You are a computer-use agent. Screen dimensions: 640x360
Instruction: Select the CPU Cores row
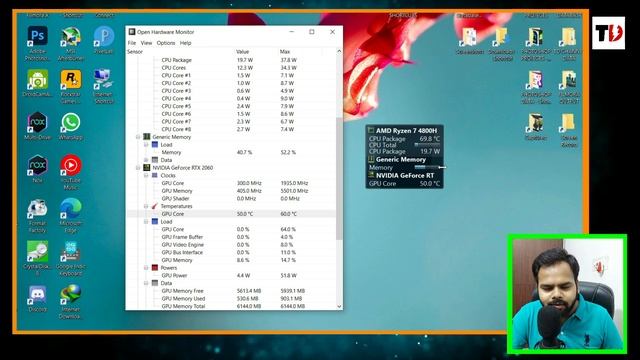231,68
